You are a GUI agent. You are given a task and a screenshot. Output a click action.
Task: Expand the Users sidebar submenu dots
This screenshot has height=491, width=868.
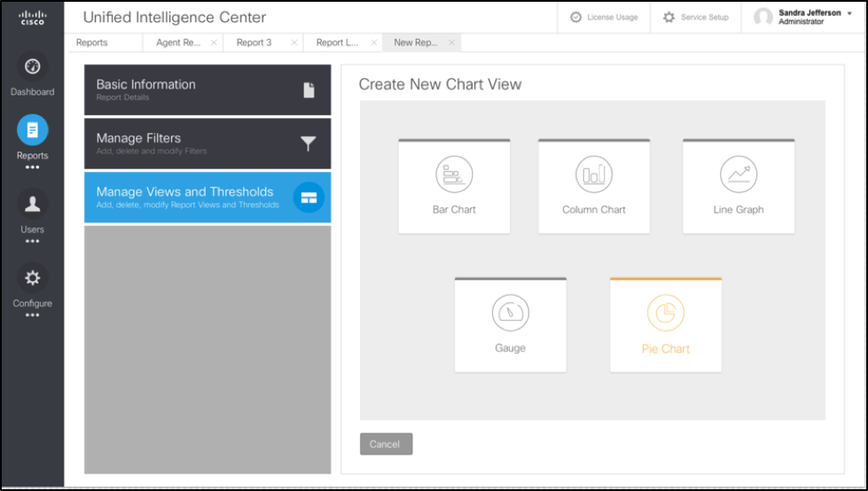tap(32, 241)
